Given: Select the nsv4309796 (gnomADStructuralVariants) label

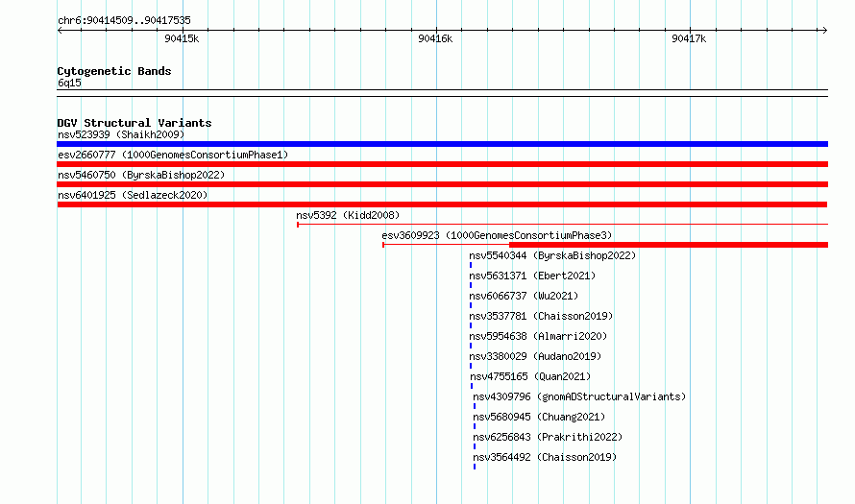Looking at the screenshot, I should coord(579,396).
